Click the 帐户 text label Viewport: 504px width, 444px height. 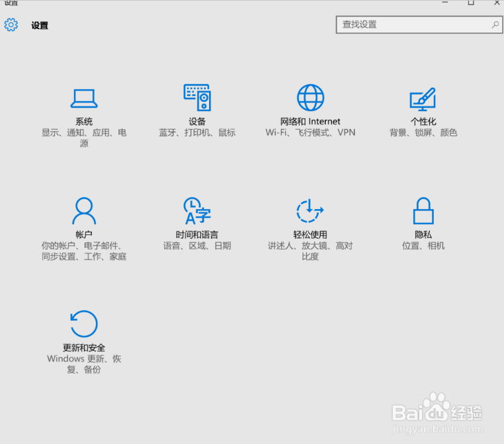click(x=84, y=235)
